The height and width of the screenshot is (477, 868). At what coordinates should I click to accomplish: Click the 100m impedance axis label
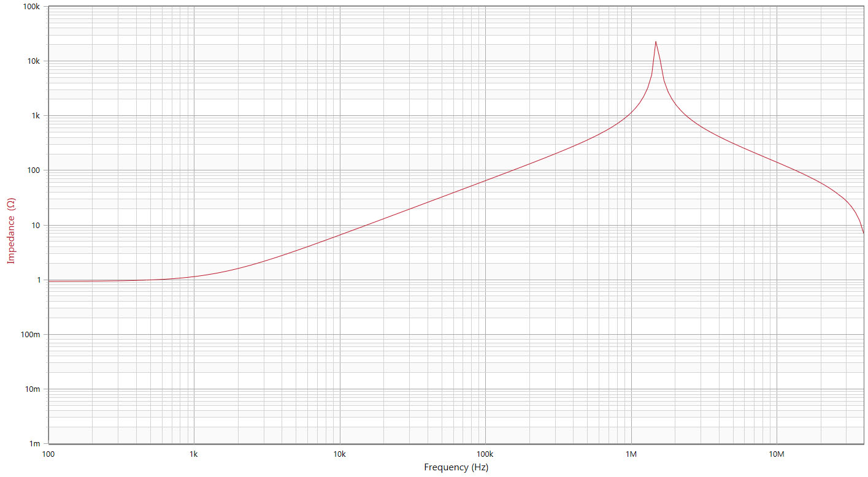(31, 334)
